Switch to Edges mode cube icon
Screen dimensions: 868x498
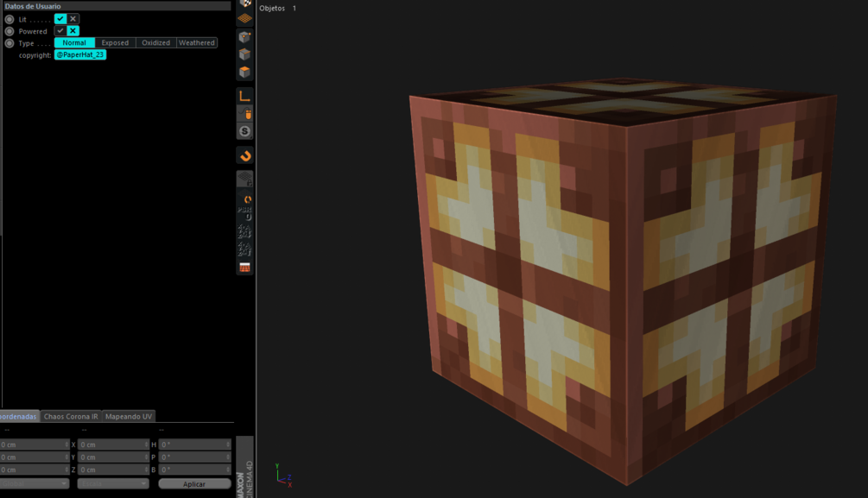click(244, 54)
